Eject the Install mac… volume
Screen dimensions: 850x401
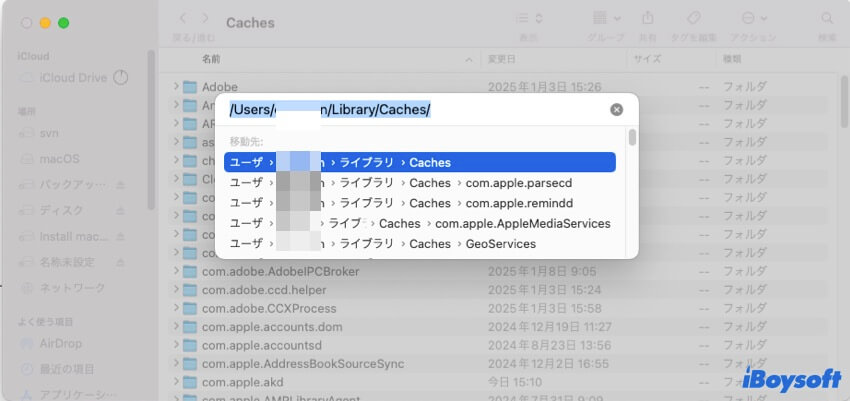[120, 237]
